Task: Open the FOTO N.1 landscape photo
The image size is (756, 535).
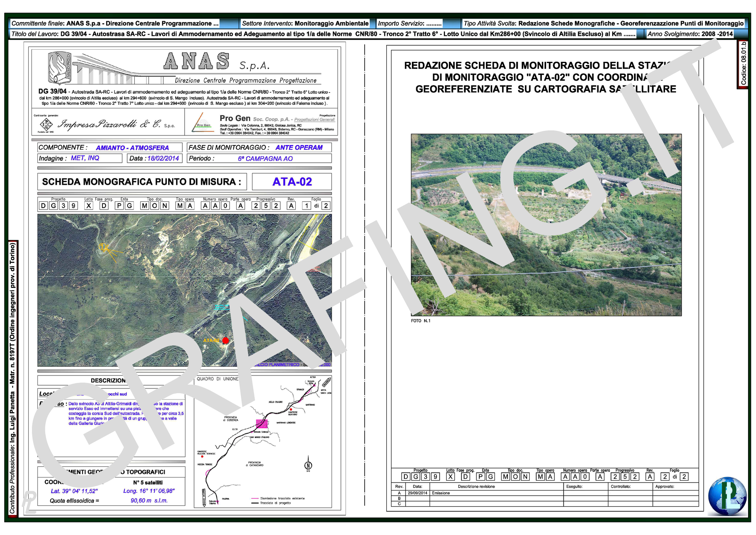Action: click(546, 225)
